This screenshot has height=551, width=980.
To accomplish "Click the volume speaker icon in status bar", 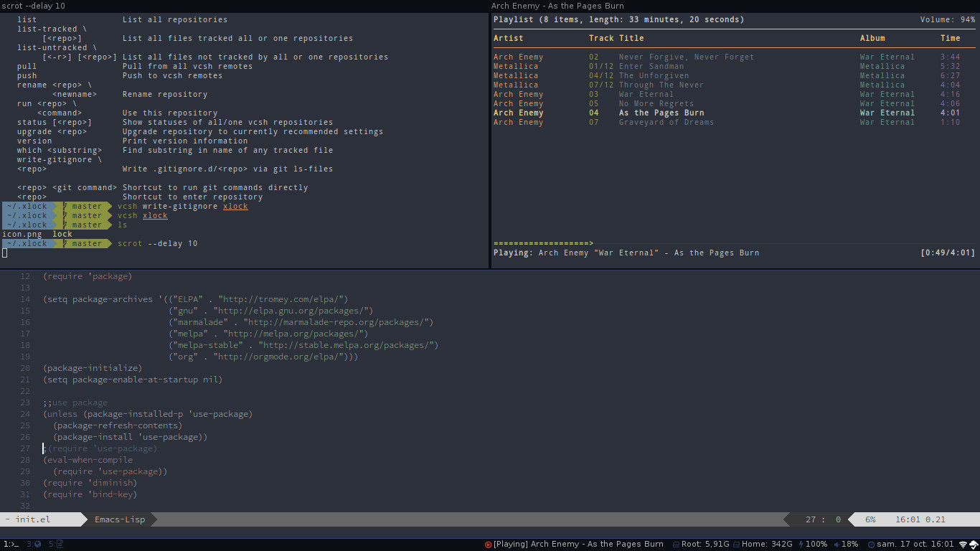I will pos(836,545).
